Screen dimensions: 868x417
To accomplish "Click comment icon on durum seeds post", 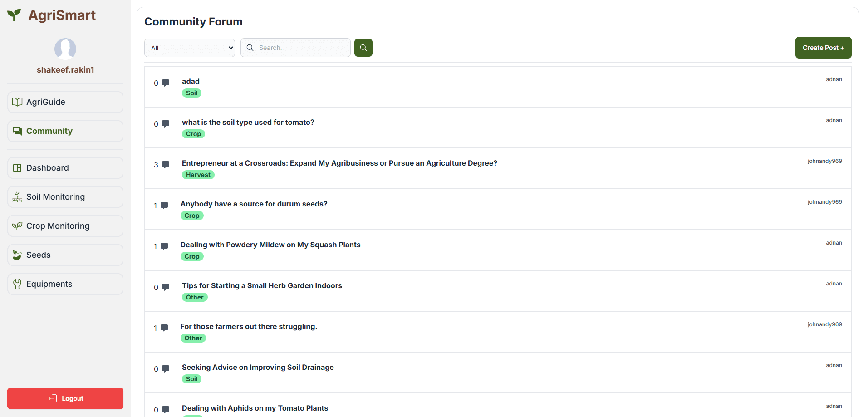I will (x=164, y=206).
